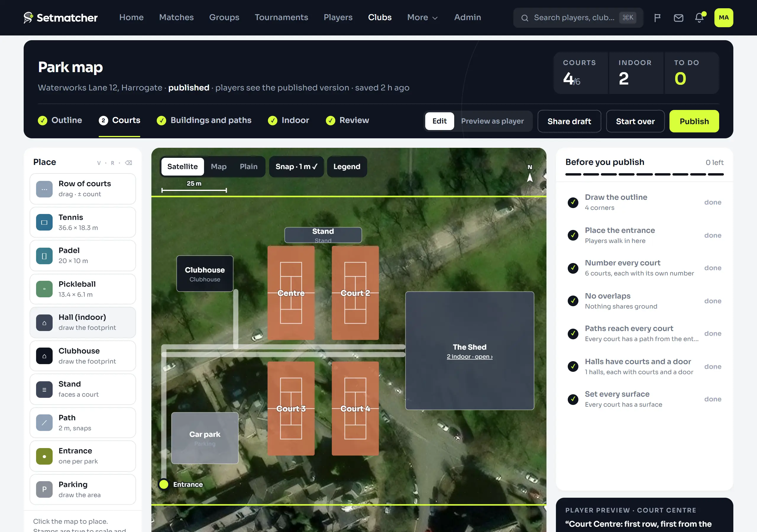
Task: Select the Stand tool icon
Action: [44, 390]
